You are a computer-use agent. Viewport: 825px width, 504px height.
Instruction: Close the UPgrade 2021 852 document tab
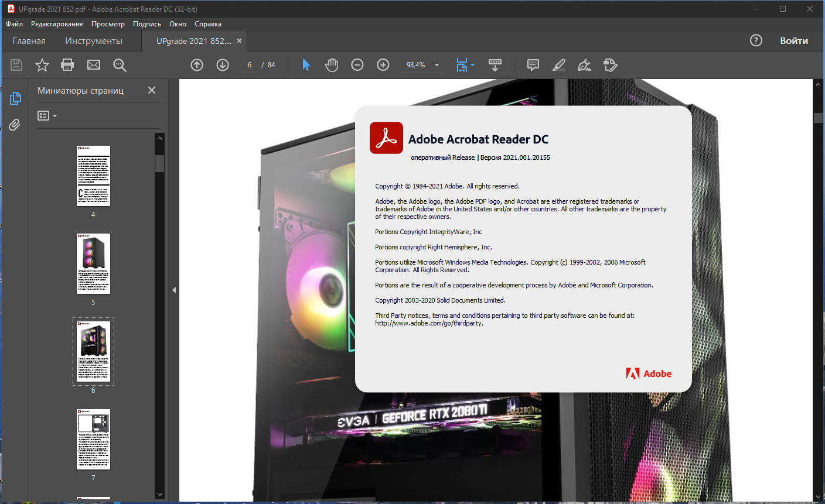click(x=239, y=41)
